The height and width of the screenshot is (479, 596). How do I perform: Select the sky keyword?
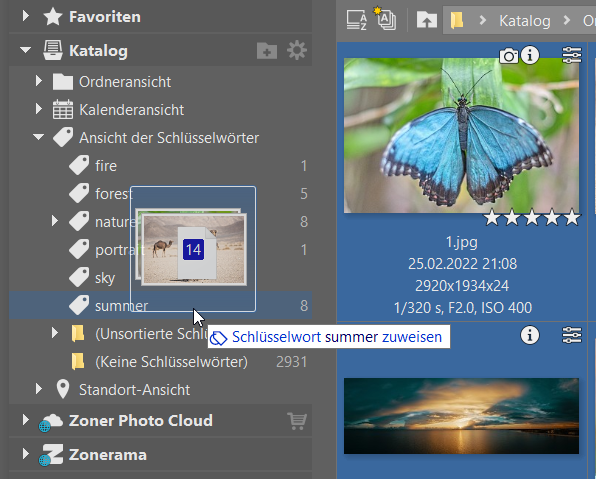[x=105, y=278]
